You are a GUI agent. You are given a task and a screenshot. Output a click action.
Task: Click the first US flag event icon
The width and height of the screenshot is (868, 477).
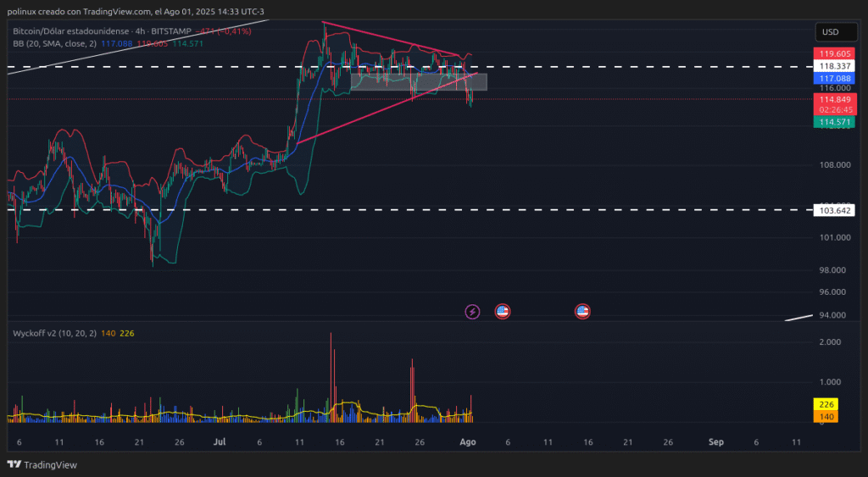pyautogui.click(x=502, y=312)
